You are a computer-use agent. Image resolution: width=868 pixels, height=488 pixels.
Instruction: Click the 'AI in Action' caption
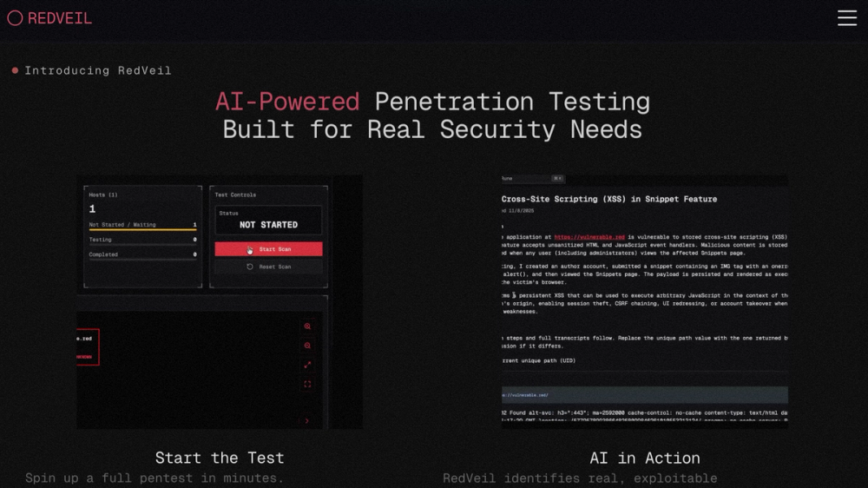click(645, 458)
